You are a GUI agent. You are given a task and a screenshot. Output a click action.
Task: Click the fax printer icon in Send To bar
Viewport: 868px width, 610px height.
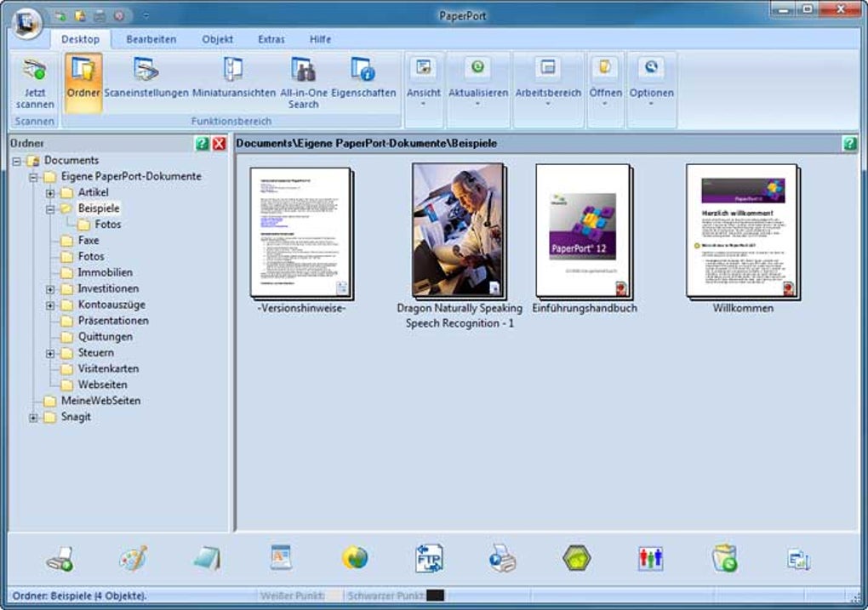click(x=503, y=558)
